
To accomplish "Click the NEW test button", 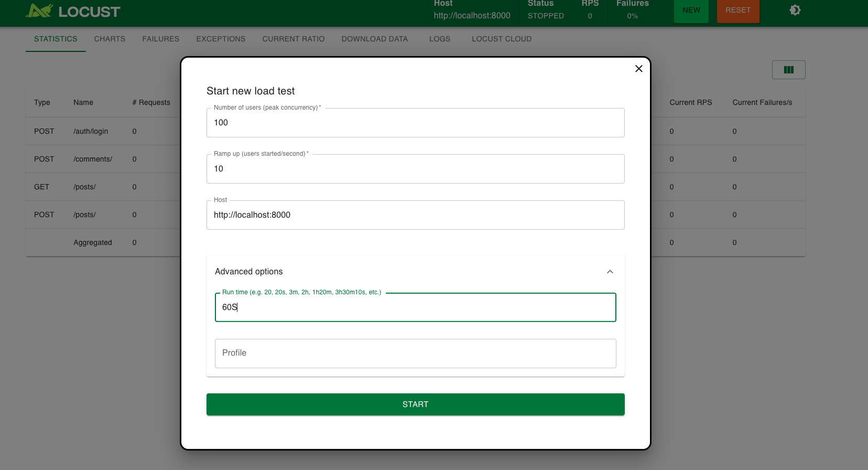I will coord(691,10).
